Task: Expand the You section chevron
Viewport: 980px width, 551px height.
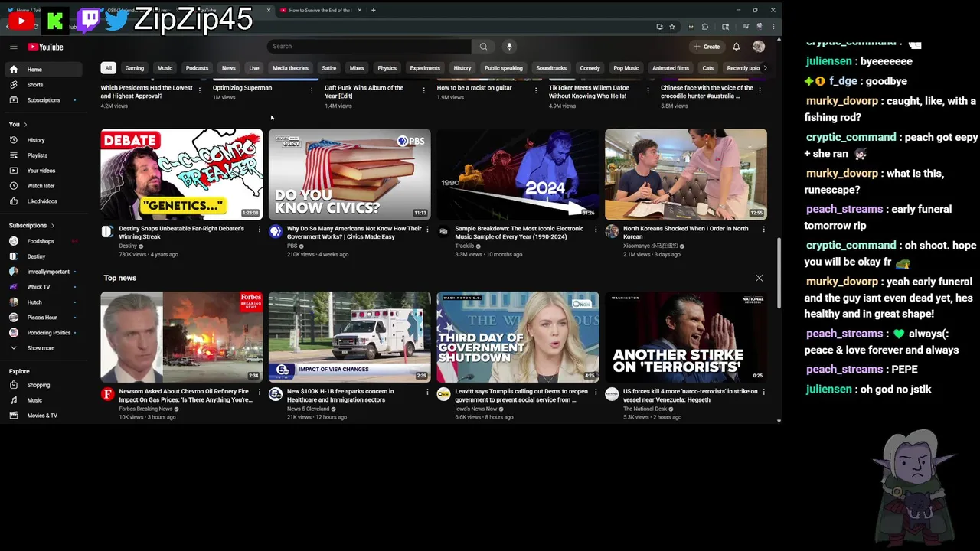Action: 25,124
